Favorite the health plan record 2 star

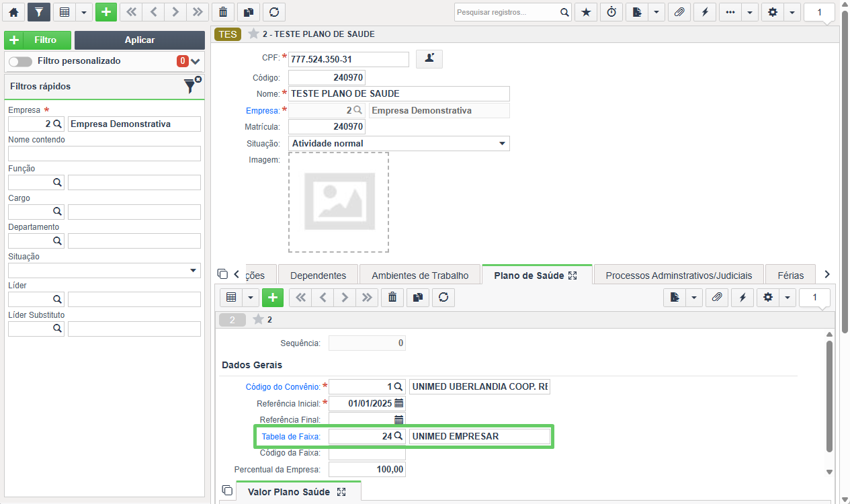pos(258,320)
